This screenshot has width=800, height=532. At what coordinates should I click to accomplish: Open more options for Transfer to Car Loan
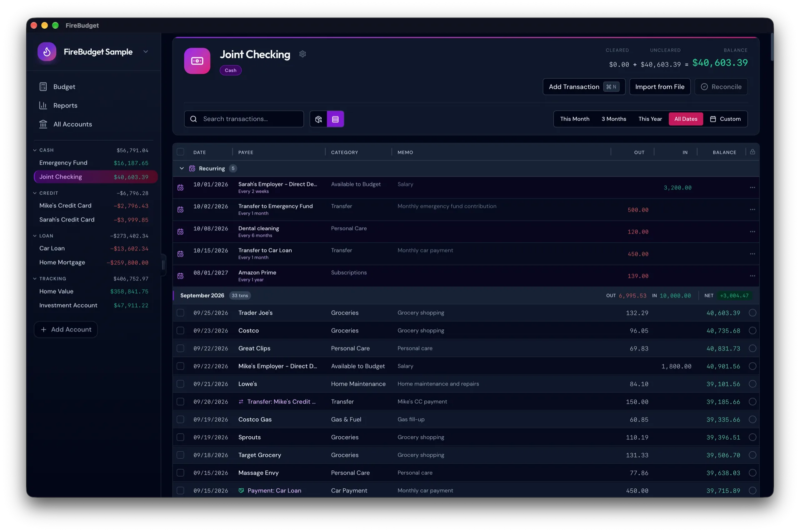(x=752, y=254)
